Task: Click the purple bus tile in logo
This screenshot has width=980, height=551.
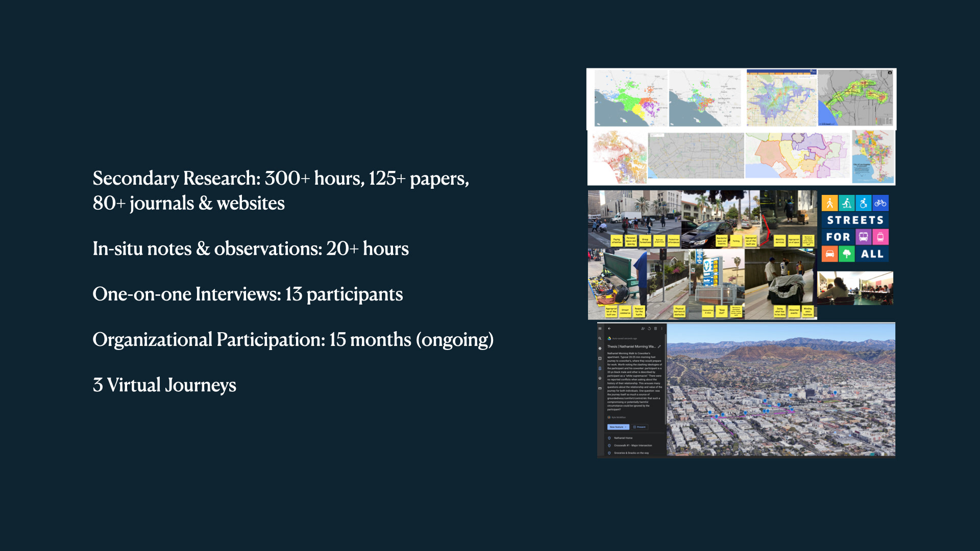Action: [863, 237]
